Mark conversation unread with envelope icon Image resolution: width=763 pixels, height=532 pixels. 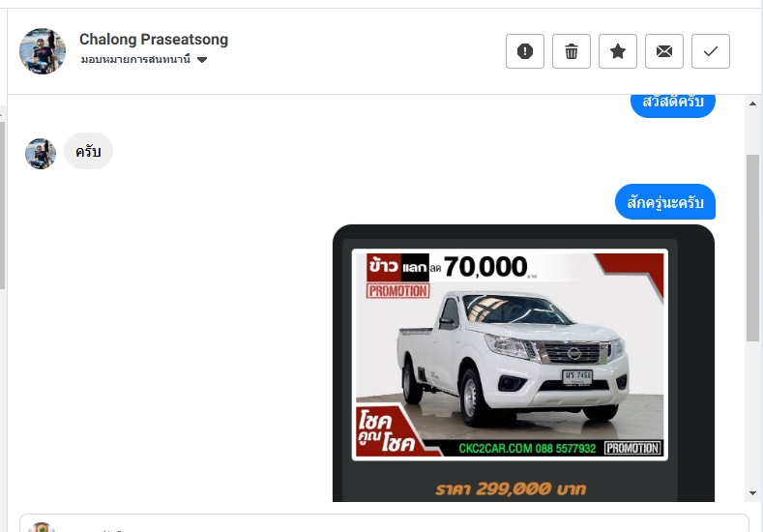[664, 51]
